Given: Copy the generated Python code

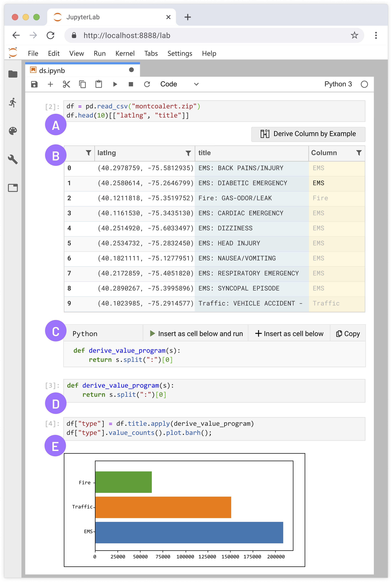Looking at the screenshot, I should tap(348, 334).
